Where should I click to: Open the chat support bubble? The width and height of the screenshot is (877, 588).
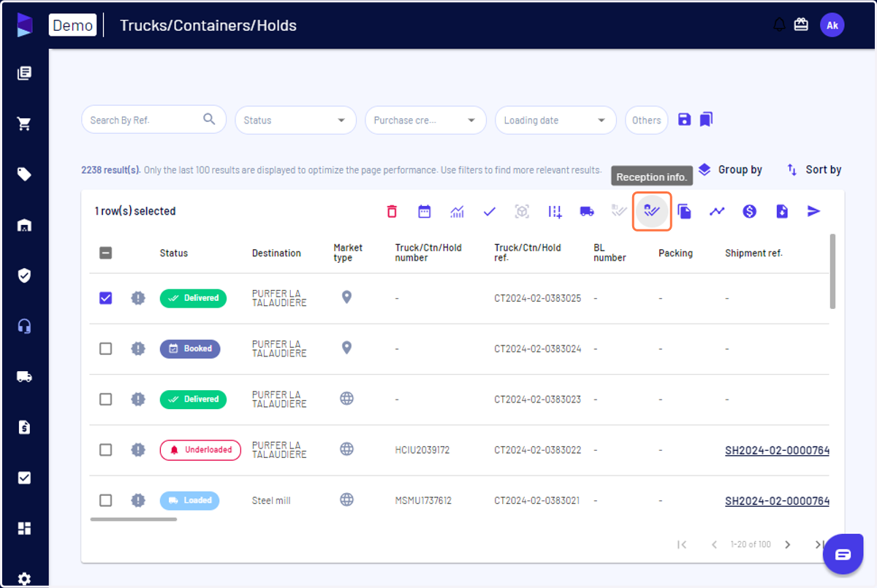843,554
